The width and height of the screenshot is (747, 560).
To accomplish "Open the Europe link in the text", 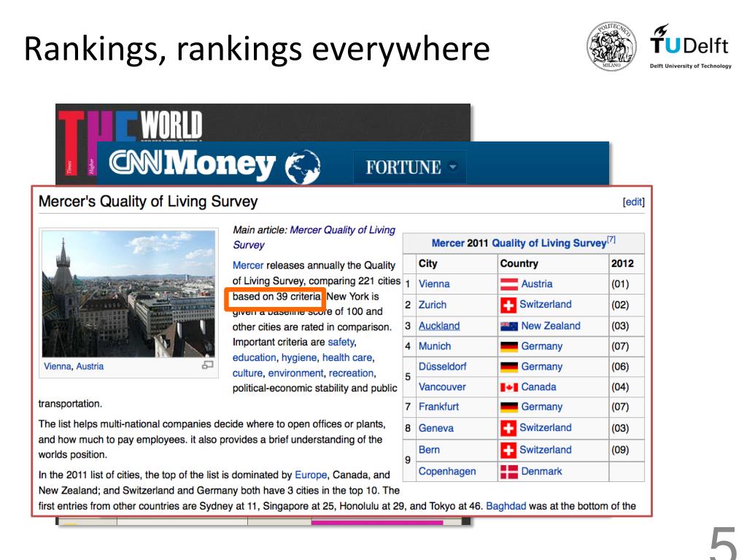I will [x=311, y=475].
